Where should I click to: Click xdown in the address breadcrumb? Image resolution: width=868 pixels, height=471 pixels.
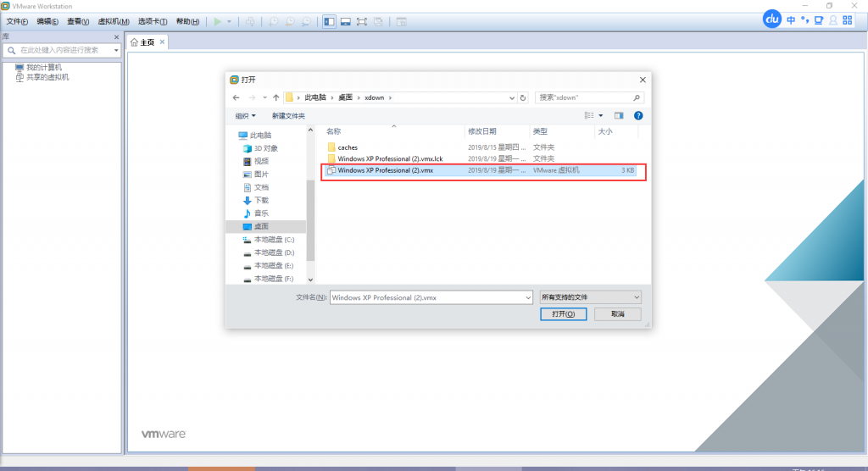(374, 98)
